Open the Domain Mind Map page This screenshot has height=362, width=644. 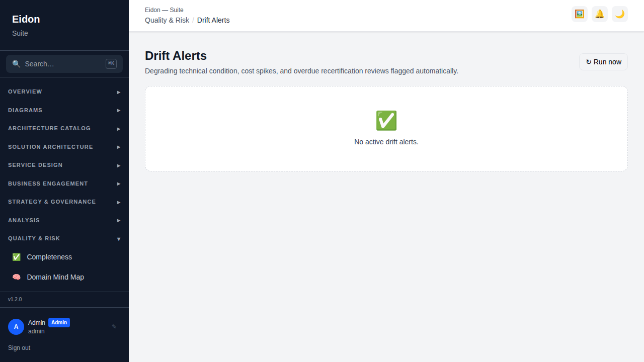[64, 277]
